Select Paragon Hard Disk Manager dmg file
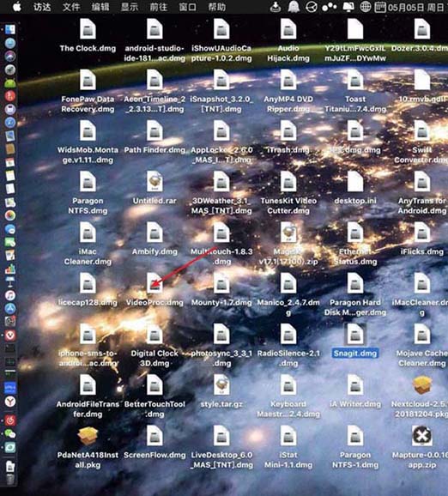The height and width of the screenshot is (496, 448). [355, 283]
